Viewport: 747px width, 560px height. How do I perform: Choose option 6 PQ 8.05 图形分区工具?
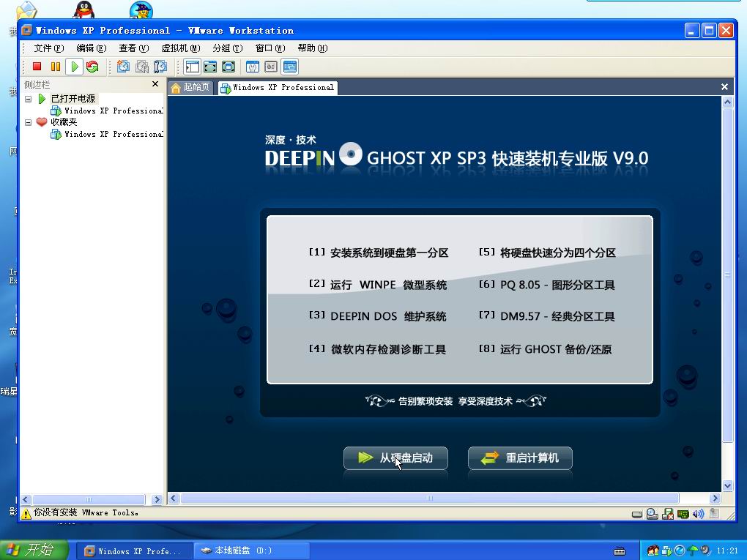[547, 285]
